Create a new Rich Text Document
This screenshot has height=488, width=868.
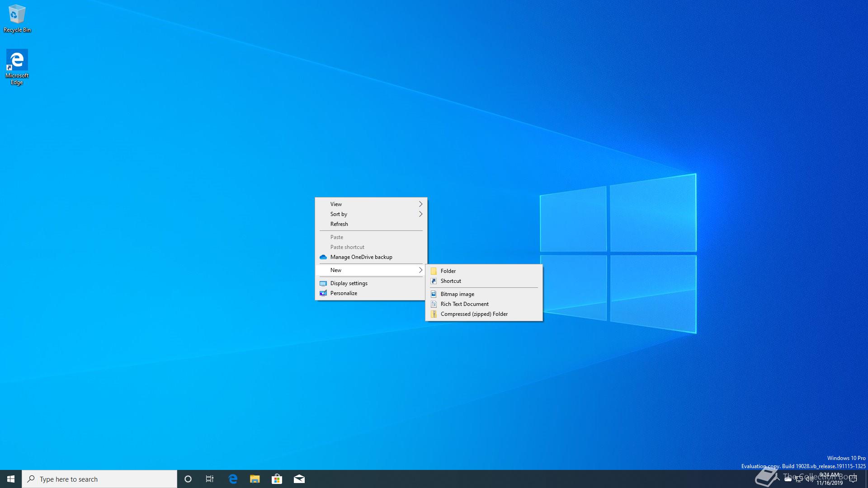(x=464, y=304)
